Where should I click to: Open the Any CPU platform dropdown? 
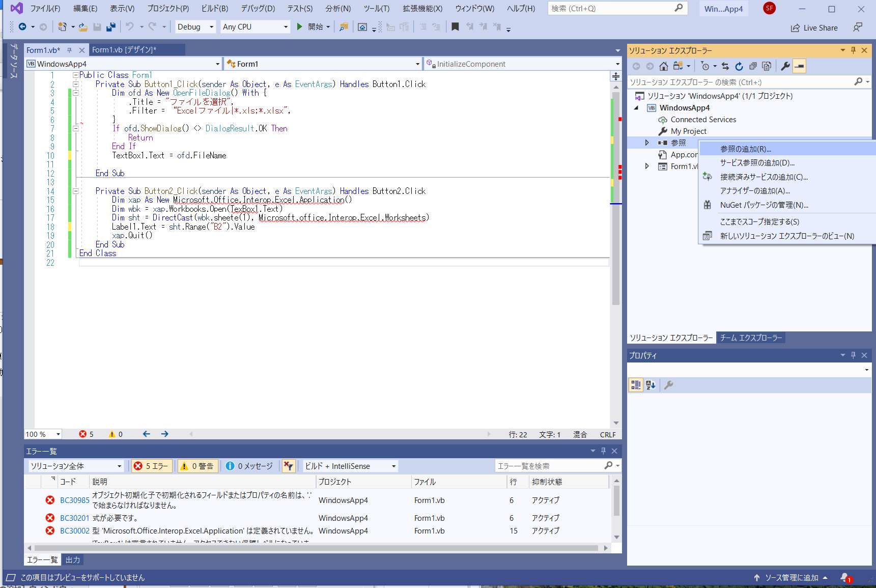point(255,27)
